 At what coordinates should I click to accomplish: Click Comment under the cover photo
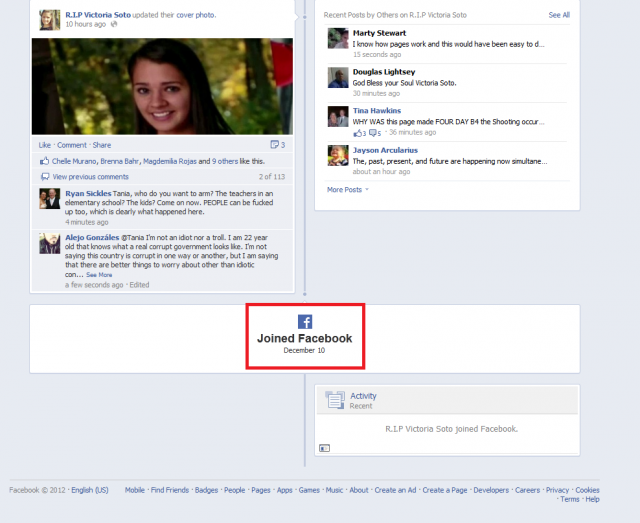coord(72,145)
